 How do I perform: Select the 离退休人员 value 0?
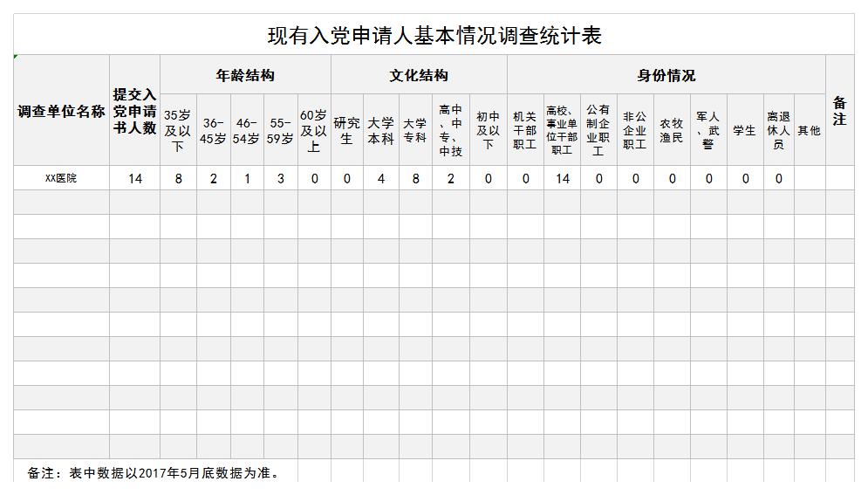pos(778,178)
